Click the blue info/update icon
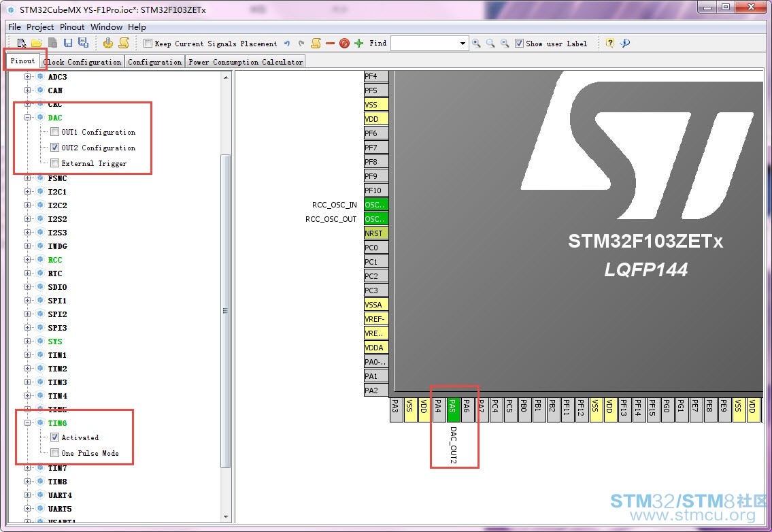This screenshot has height=532, width=772. click(625, 44)
